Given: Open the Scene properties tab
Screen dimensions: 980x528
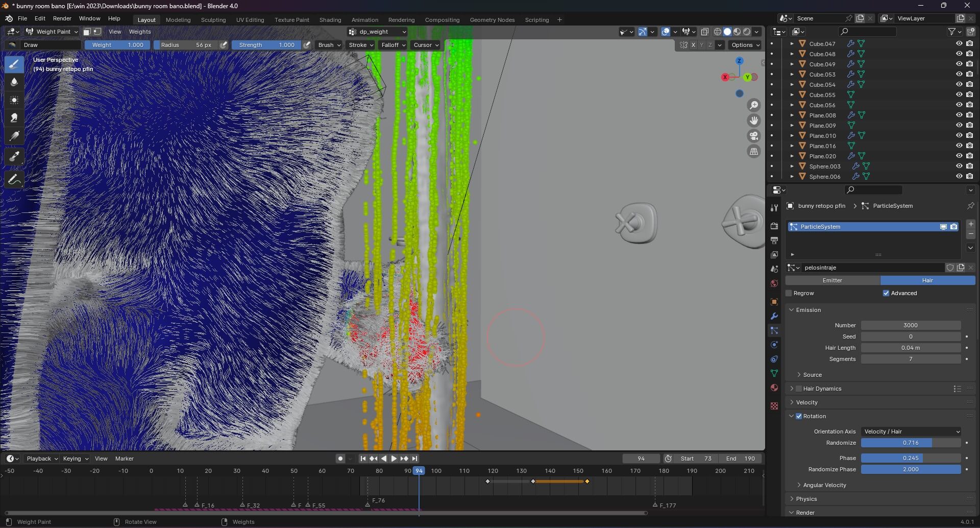Looking at the screenshot, I should click(x=774, y=269).
